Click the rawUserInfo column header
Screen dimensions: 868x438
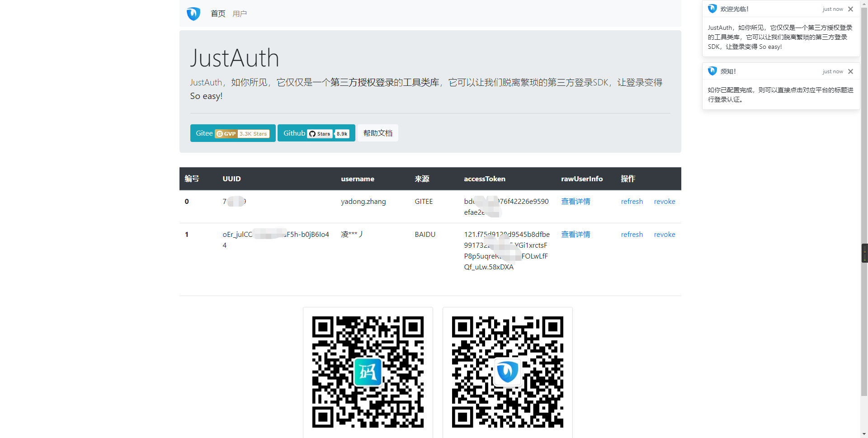582,179
